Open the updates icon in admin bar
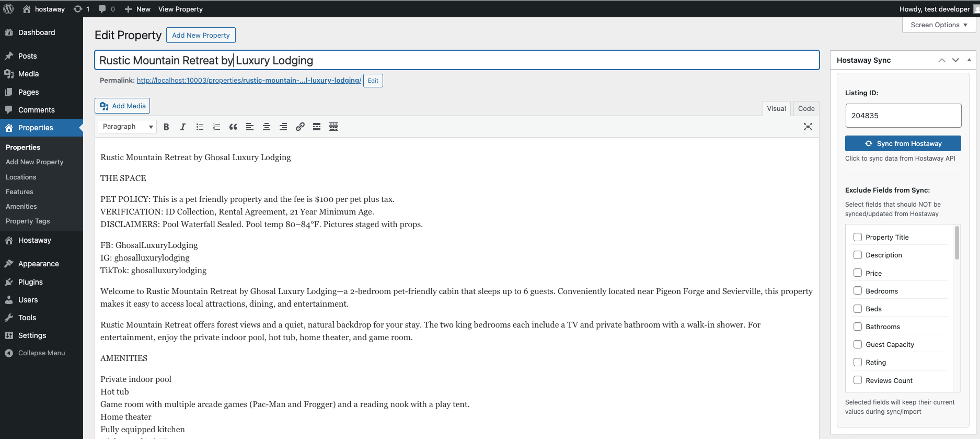 point(82,9)
